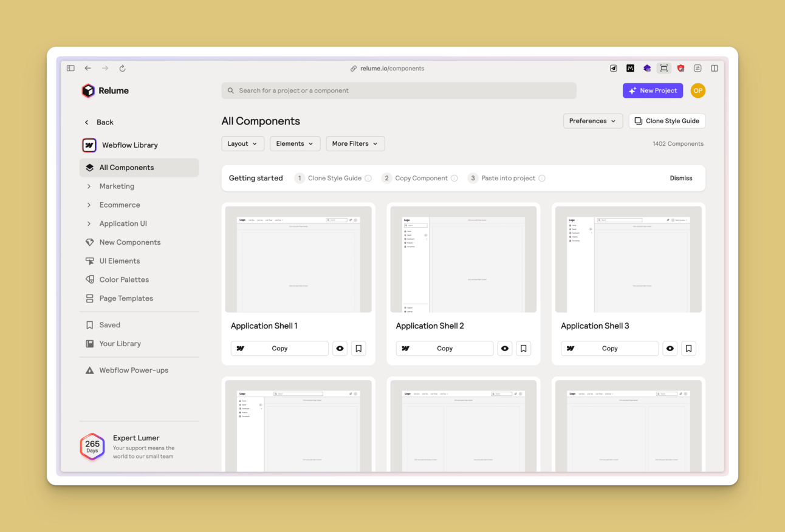Click the Relume logo
This screenshot has height=532, width=785.
tap(105, 90)
